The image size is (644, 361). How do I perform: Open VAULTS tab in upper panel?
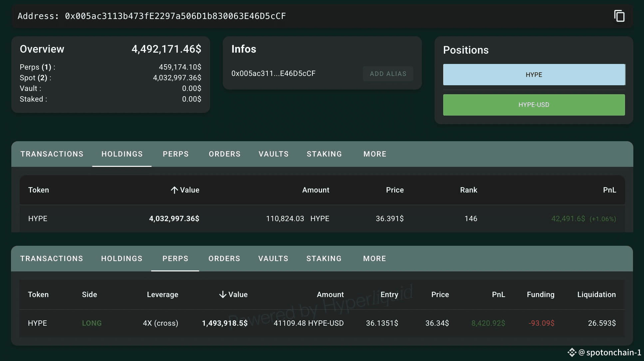[x=273, y=154]
